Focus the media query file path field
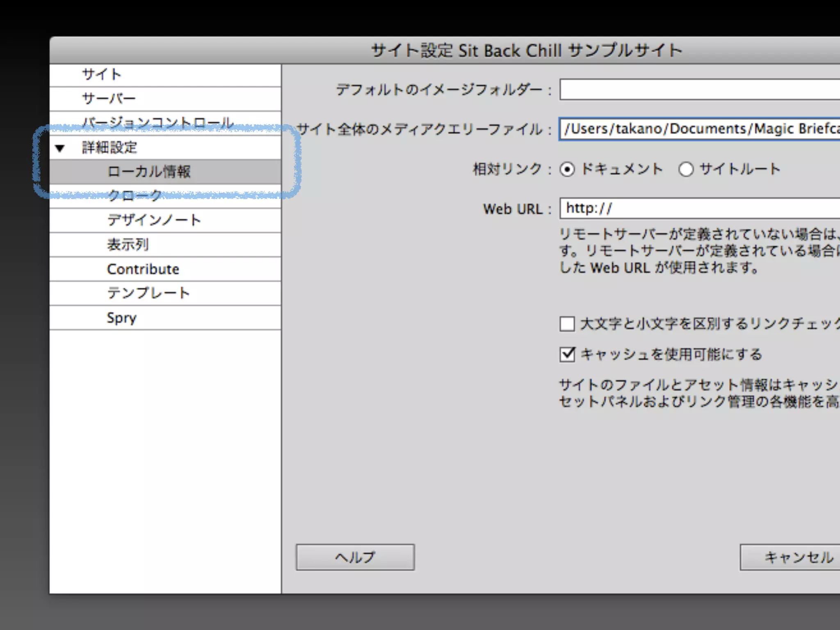 (x=697, y=129)
